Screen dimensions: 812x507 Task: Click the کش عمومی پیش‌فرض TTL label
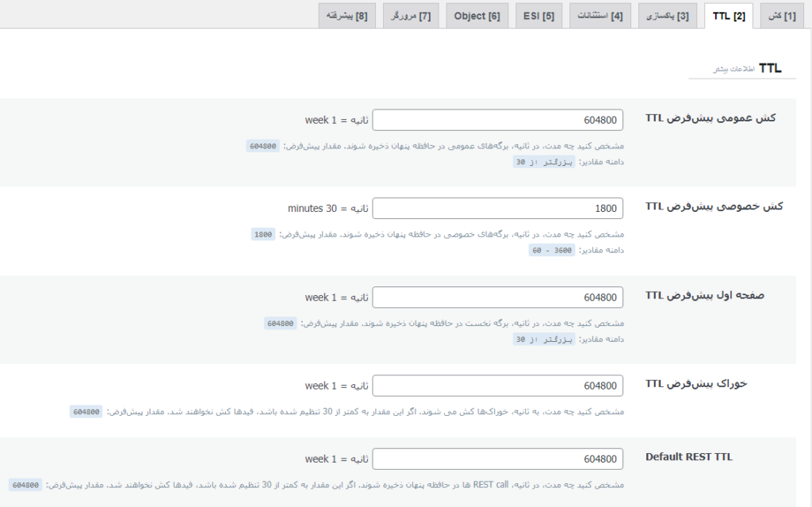pyautogui.click(x=710, y=117)
